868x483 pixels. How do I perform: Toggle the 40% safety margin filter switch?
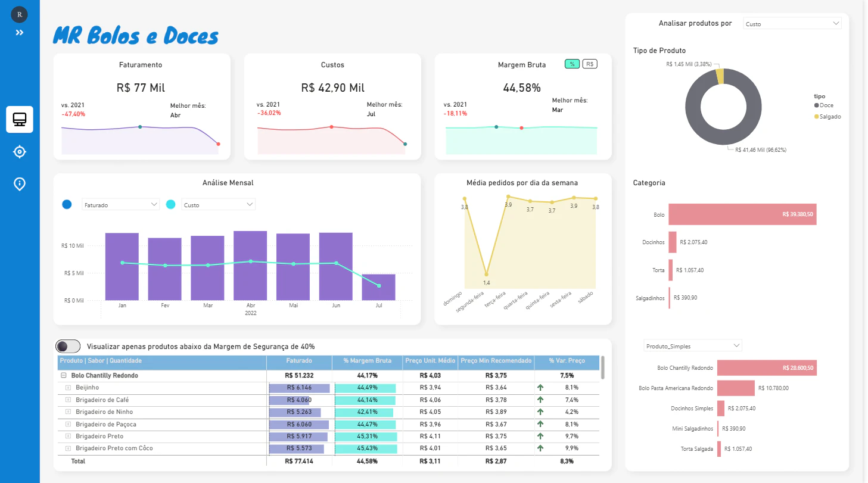(68, 346)
